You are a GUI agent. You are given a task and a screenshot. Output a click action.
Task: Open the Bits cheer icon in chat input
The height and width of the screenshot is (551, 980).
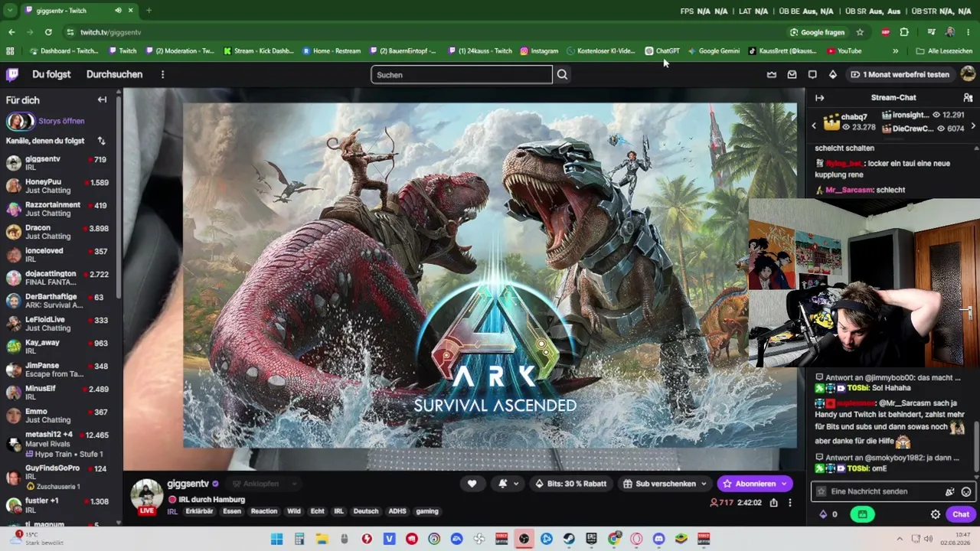(949, 492)
